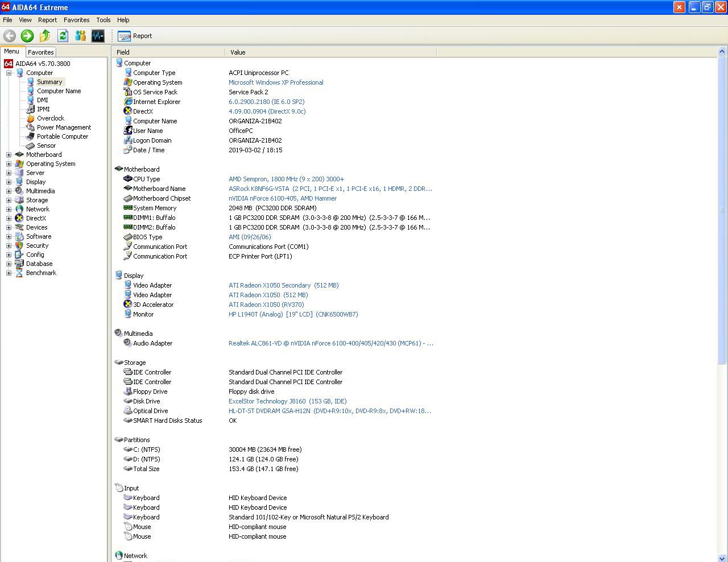Open the Help menu

[123, 20]
